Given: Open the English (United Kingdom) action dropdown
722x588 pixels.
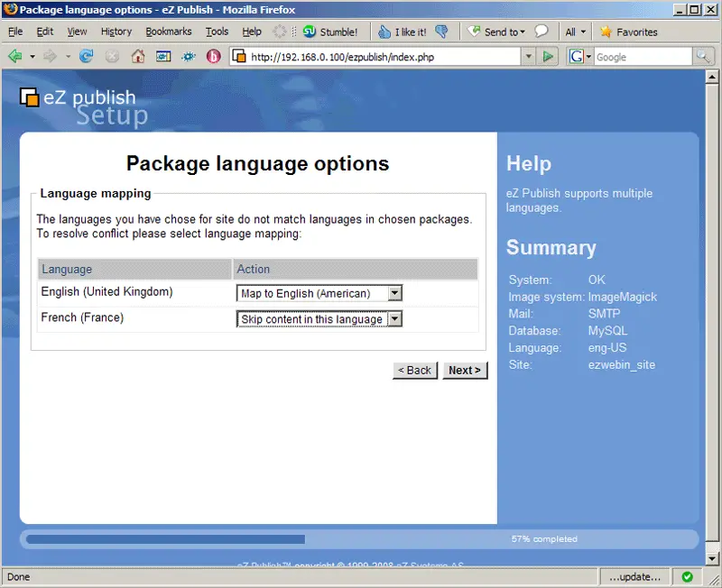Looking at the screenshot, I should 319,293.
